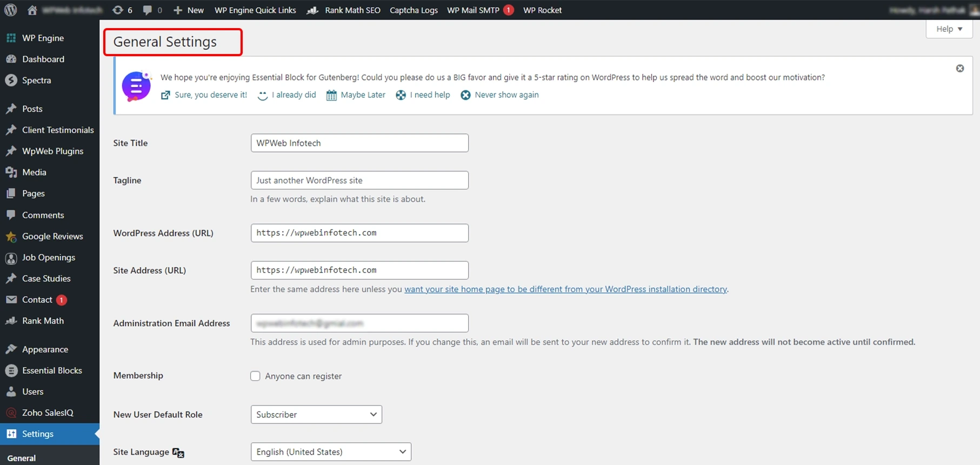Open Google Reviews star icon in sidebar

click(11, 237)
